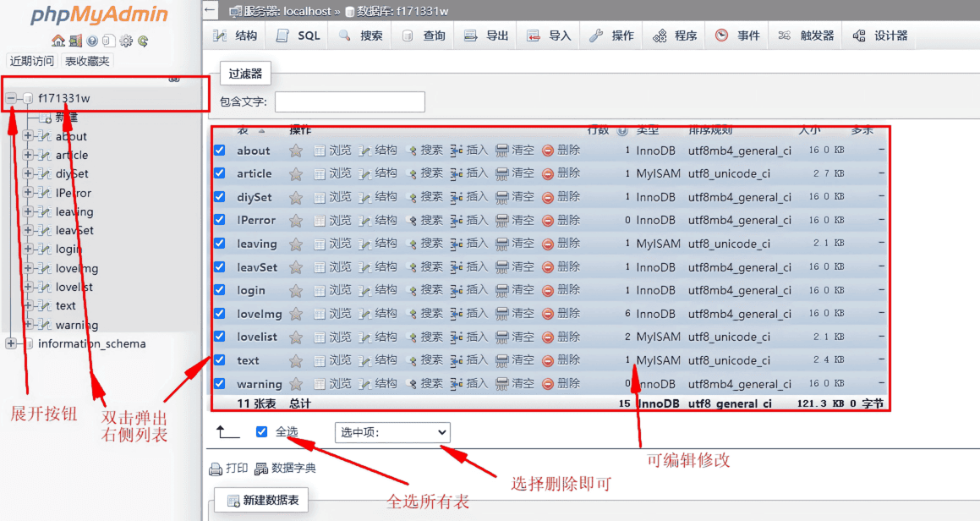Click the log out door icon
Viewport: 980px width, 521px height.
click(75, 41)
